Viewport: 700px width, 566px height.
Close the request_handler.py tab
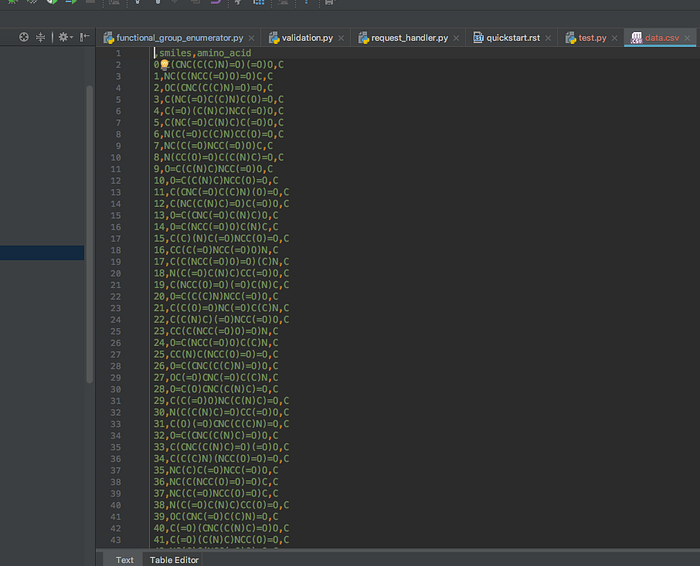[456, 38]
